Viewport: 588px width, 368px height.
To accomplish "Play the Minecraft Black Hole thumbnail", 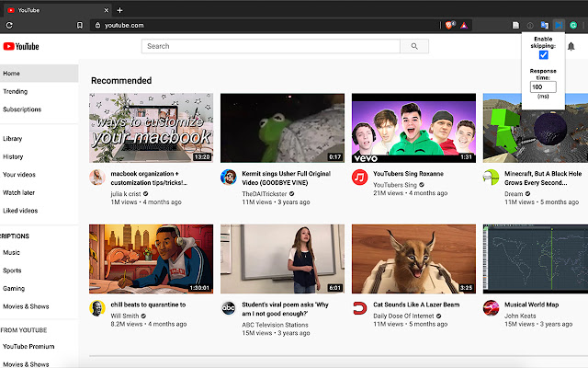I will pyautogui.click(x=536, y=128).
